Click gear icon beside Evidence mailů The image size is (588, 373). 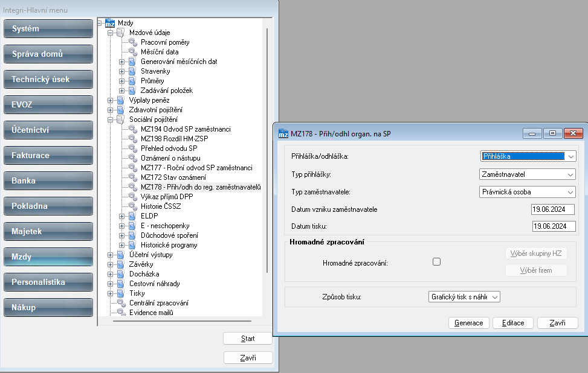pos(121,312)
